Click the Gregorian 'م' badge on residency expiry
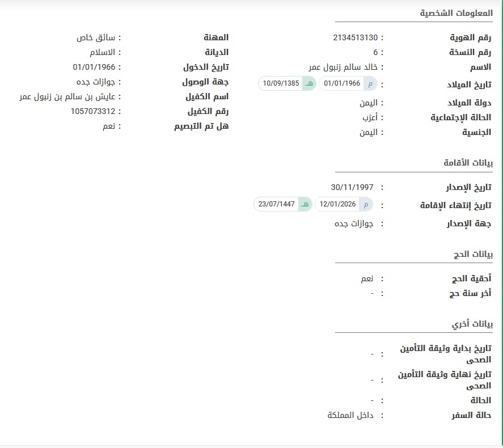Viewport: 503px width, 448px height. 366,204
